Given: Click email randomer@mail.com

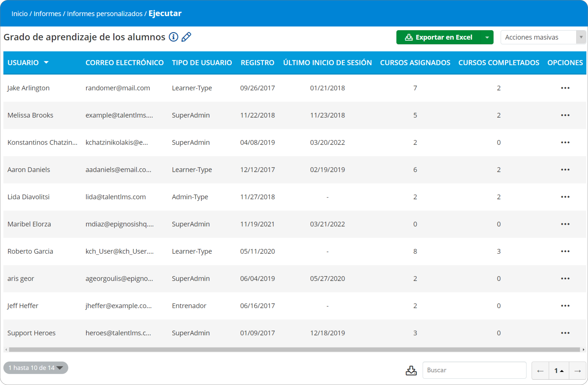Looking at the screenshot, I should pyautogui.click(x=118, y=88).
